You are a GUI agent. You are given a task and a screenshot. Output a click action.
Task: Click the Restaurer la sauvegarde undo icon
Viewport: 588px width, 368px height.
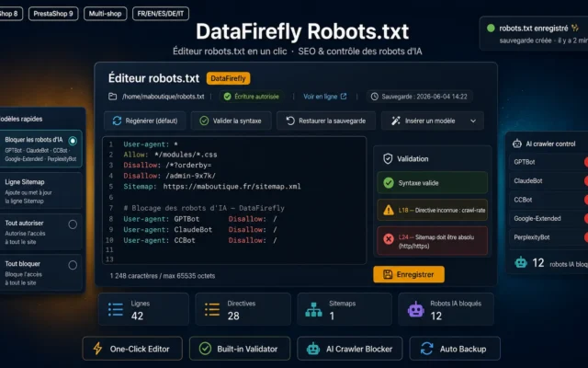pyautogui.click(x=290, y=121)
